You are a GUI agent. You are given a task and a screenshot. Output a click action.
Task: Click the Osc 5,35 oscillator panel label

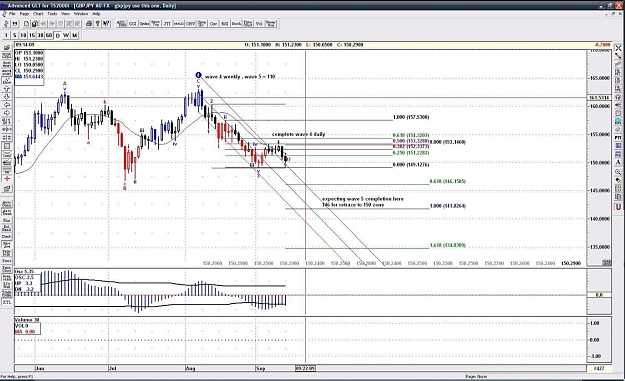click(24, 271)
